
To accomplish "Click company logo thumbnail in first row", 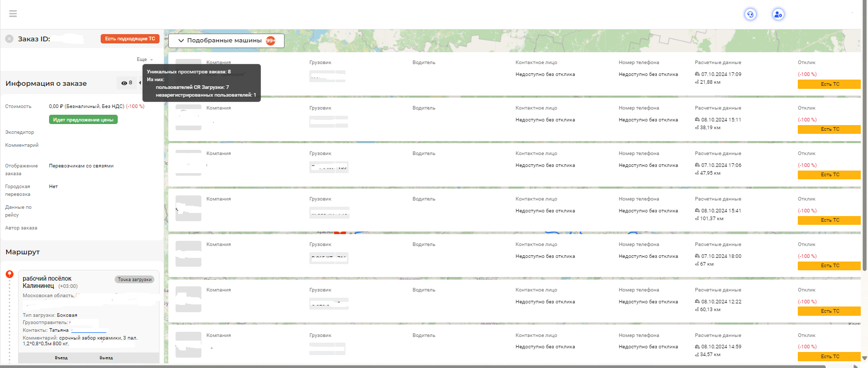I will point(188,72).
